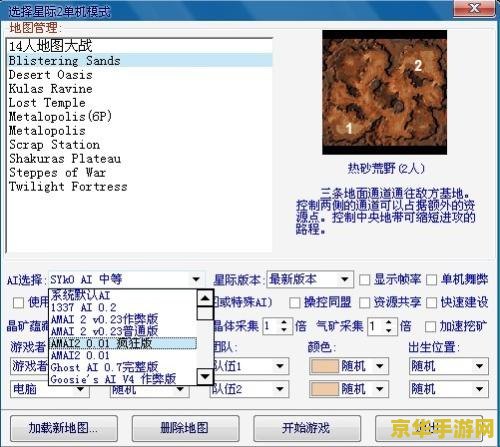
Task: Select the Twilight Fortress map
Action: pos(139,187)
